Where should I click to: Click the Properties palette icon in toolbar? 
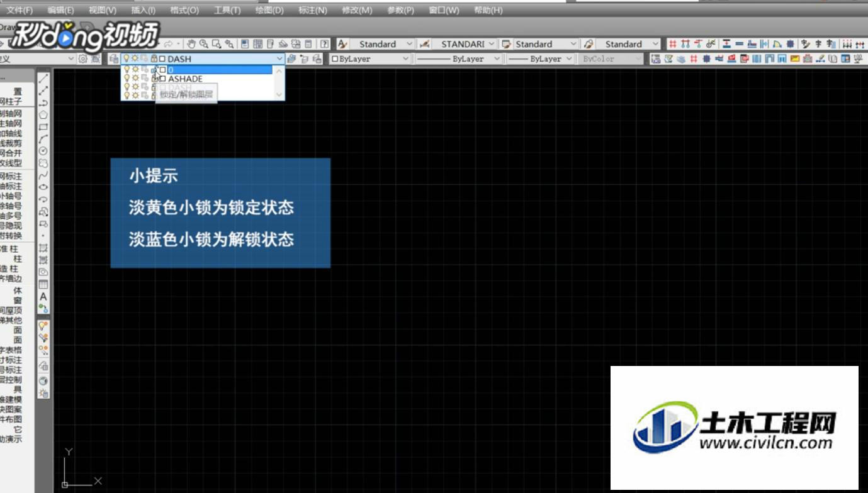point(245,44)
